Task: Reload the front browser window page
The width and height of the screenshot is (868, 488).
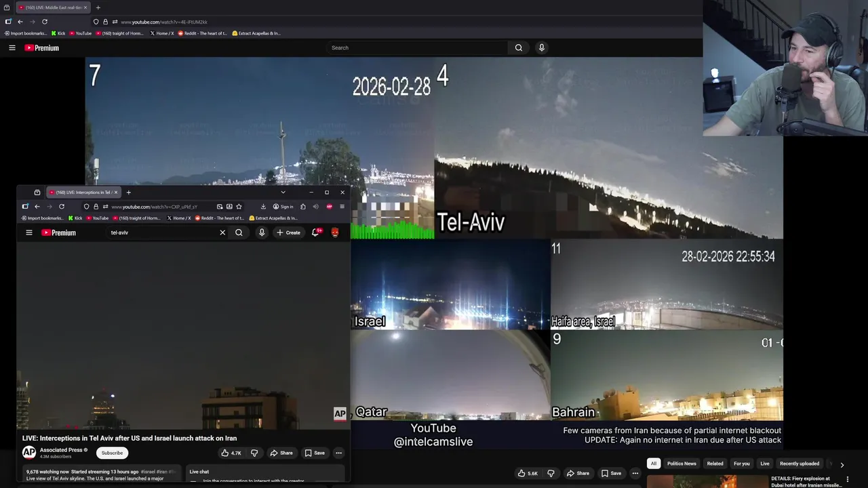Action: [x=62, y=207]
